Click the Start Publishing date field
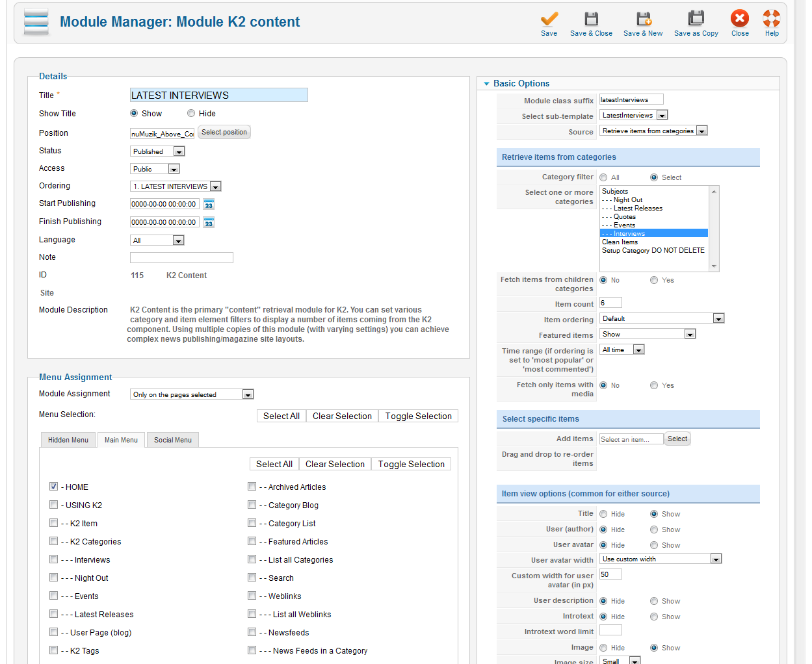 pos(165,204)
